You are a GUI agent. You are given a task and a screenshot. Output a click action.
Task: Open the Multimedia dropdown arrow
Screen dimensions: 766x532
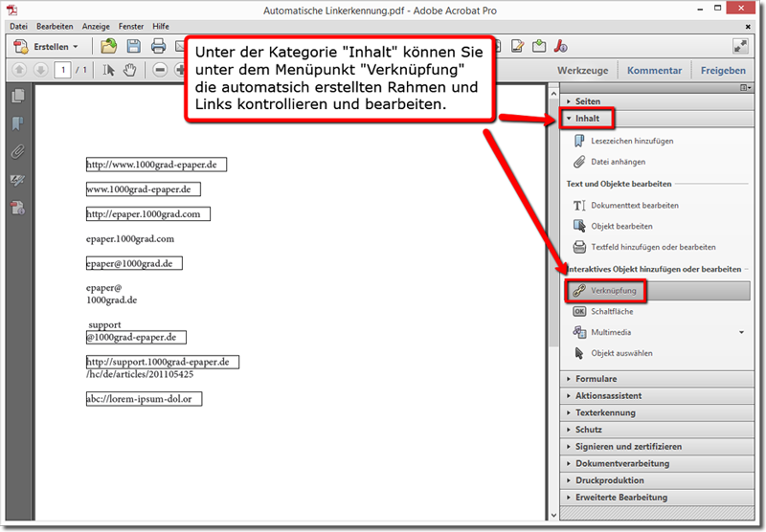(741, 332)
